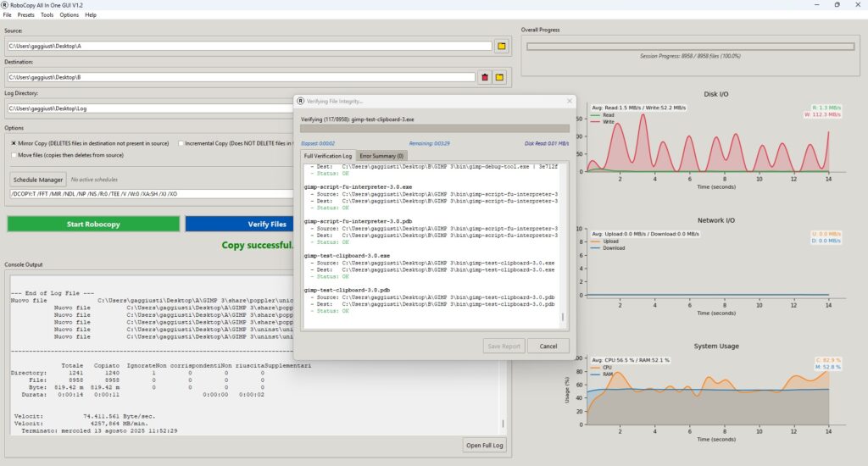This screenshot has width=868, height=466.
Task: Open the Tools menu
Action: [x=47, y=15]
